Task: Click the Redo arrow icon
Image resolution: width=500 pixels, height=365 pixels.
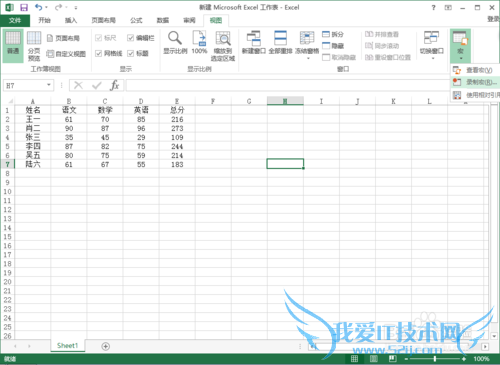Action: 58,7
